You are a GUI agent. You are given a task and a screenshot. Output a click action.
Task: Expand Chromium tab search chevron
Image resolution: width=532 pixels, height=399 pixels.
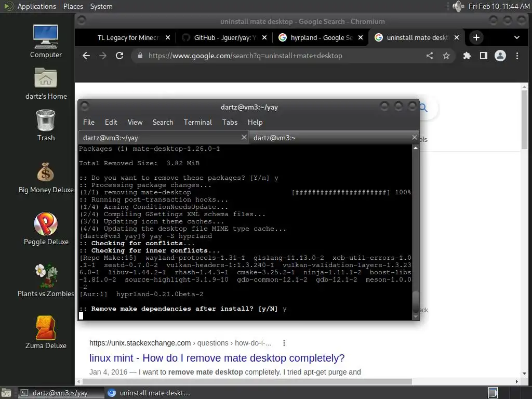pyautogui.click(x=517, y=37)
